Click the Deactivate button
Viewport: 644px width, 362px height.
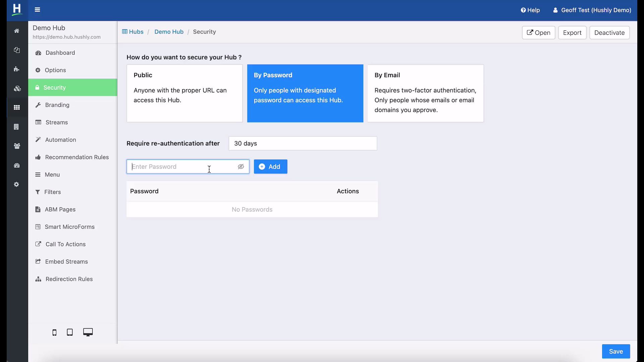point(609,33)
